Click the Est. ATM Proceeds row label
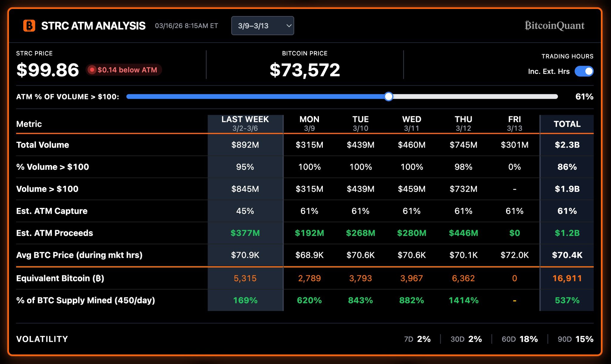The height and width of the screenshot is (364, 611). [x=55, y=233]
